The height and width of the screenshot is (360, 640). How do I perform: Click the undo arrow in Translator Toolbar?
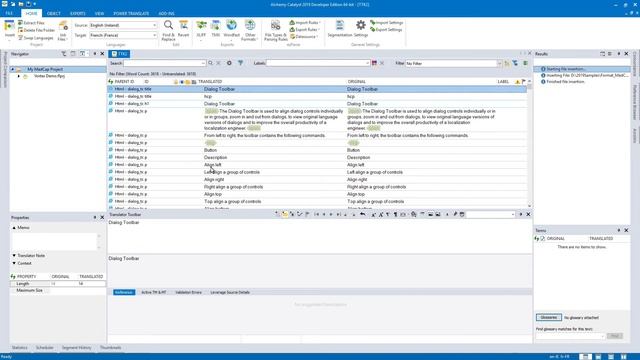click(x=362, y=214)
